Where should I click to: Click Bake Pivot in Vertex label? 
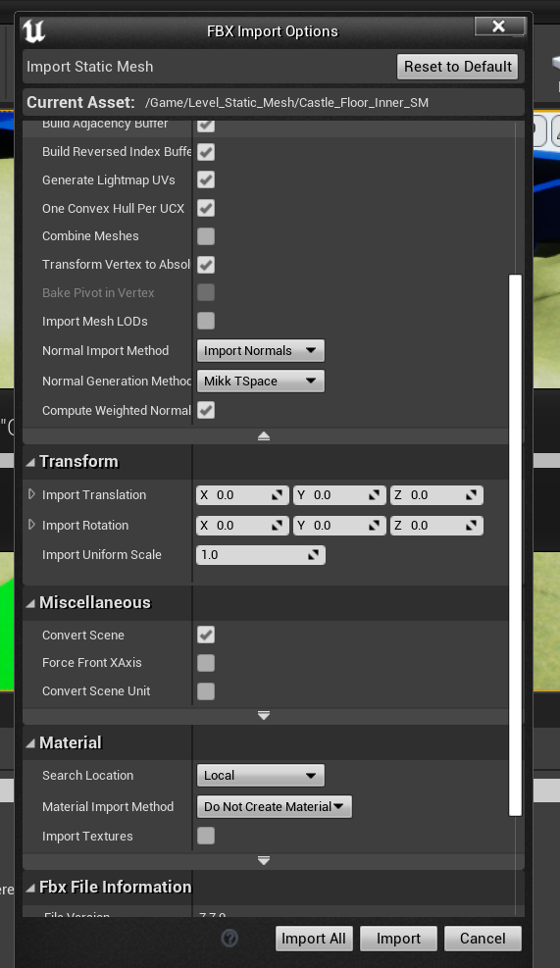point(98,292)
